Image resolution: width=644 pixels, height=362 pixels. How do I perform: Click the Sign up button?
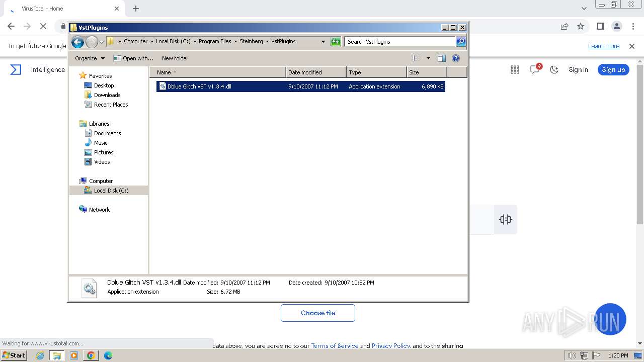[613, 70]
